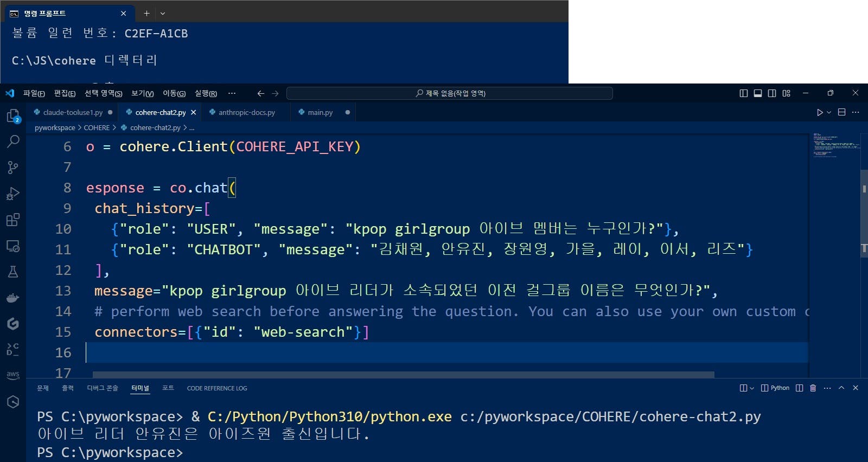The image size is (868, 462).
Task: Click the editor horizontal scrollbar
Action: pos(403,375)
